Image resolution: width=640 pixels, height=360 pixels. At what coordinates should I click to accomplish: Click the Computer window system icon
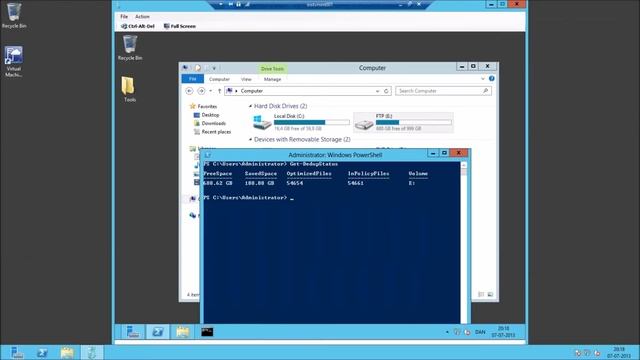[x=185, y=68]
